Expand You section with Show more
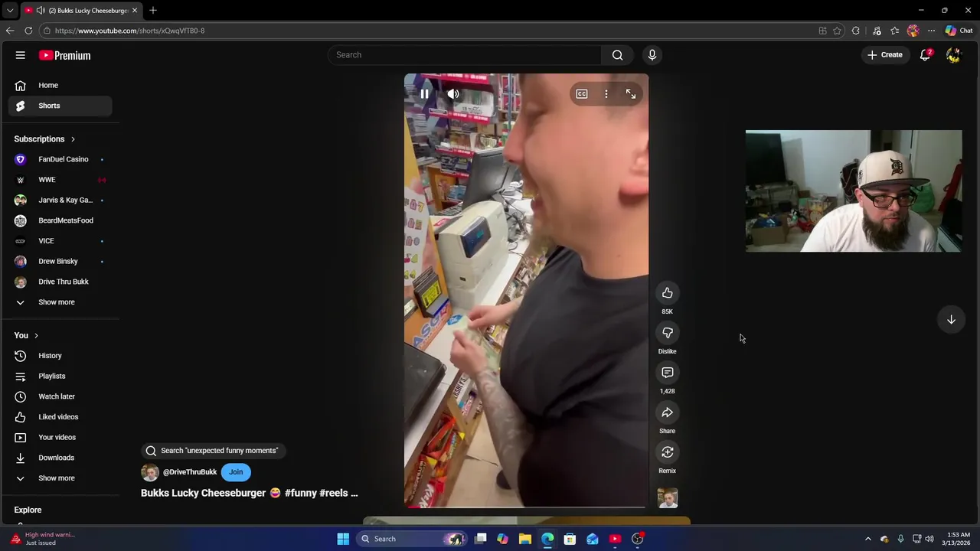980x551 pixels. tap(60, 478)
